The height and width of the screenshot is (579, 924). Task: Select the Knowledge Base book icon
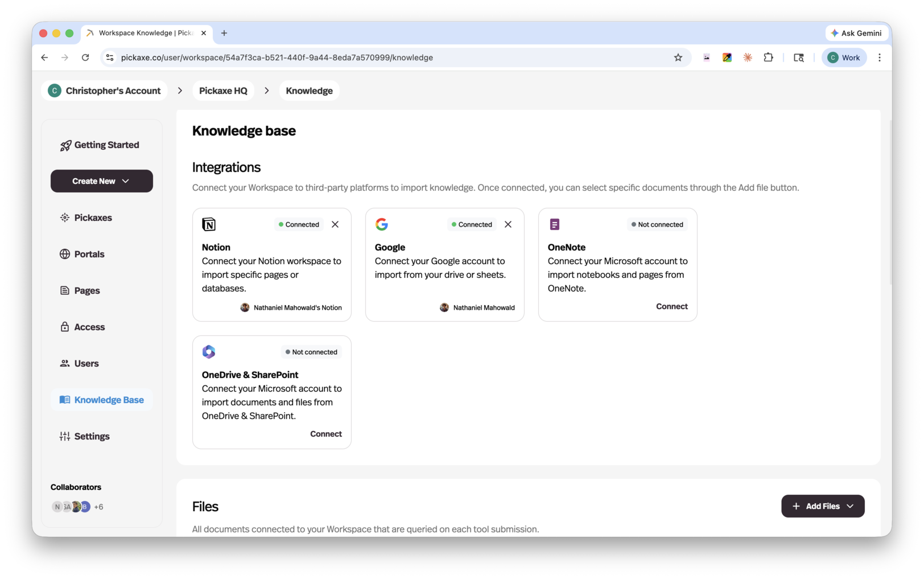click(64, 400)
